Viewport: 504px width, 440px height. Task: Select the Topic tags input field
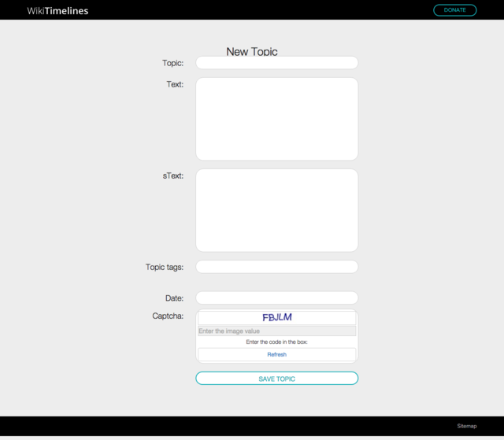coord(276,267)
